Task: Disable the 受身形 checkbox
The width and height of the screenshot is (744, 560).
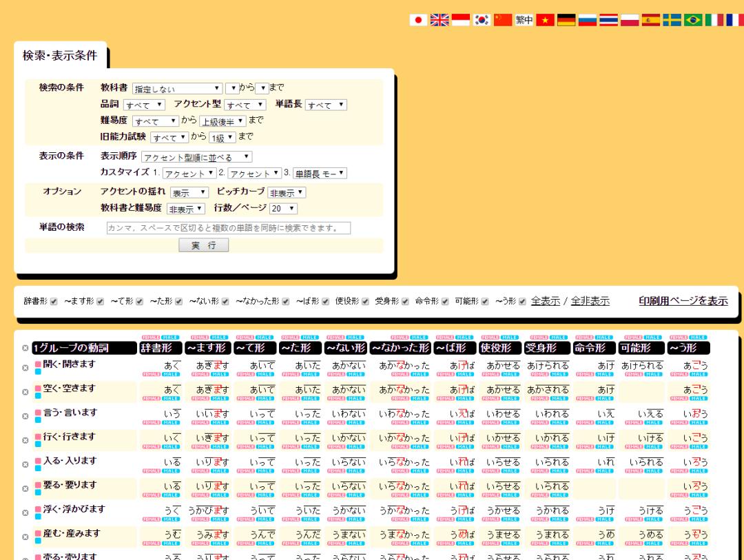Action: click(404, 301)
